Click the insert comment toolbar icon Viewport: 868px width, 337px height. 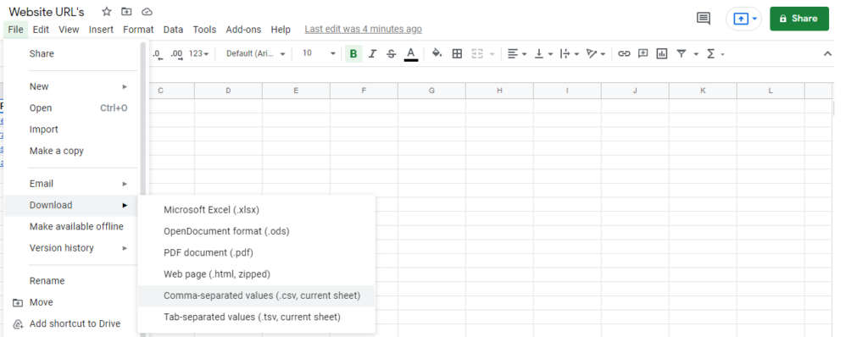643,53
